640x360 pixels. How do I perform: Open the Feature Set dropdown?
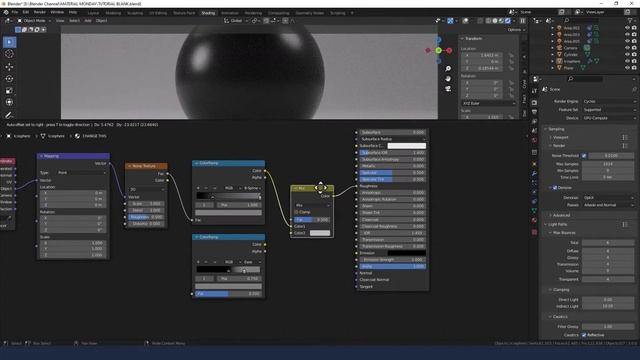pyautogui.click(x=609, y=109)
